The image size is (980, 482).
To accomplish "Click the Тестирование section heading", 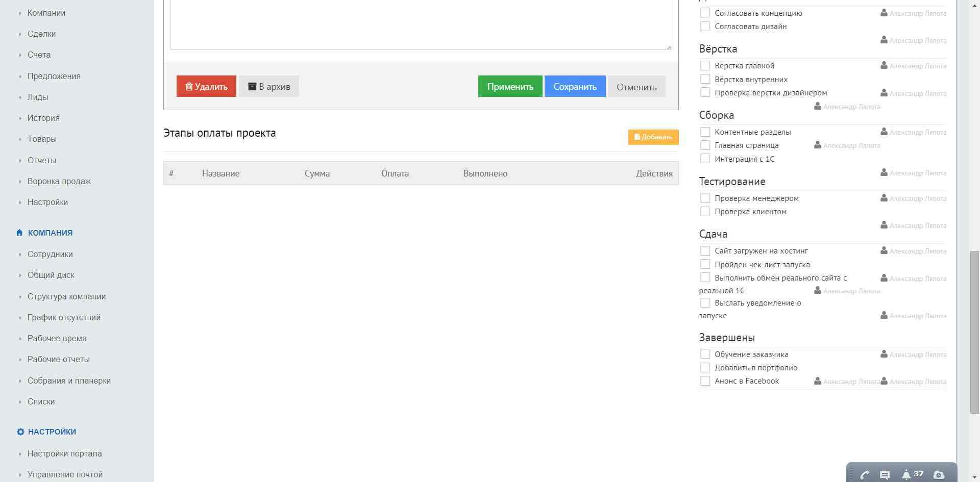I will pyautogui.click(x=732, y=182).
